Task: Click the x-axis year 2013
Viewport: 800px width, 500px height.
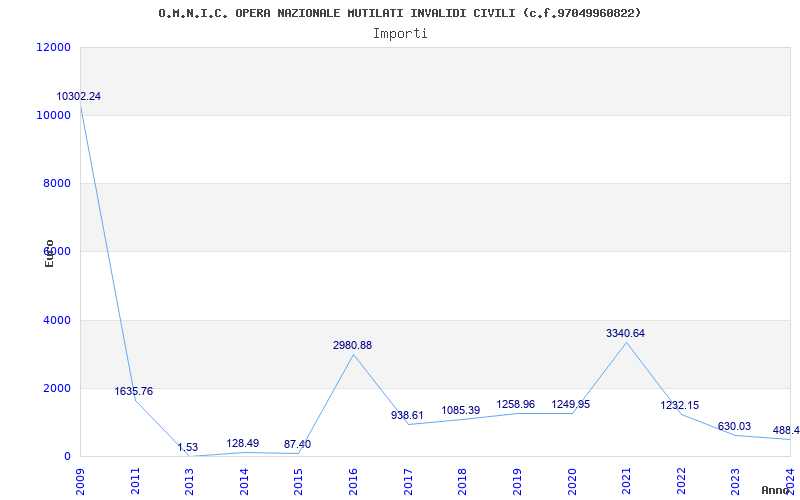Action: coord(189,481)
